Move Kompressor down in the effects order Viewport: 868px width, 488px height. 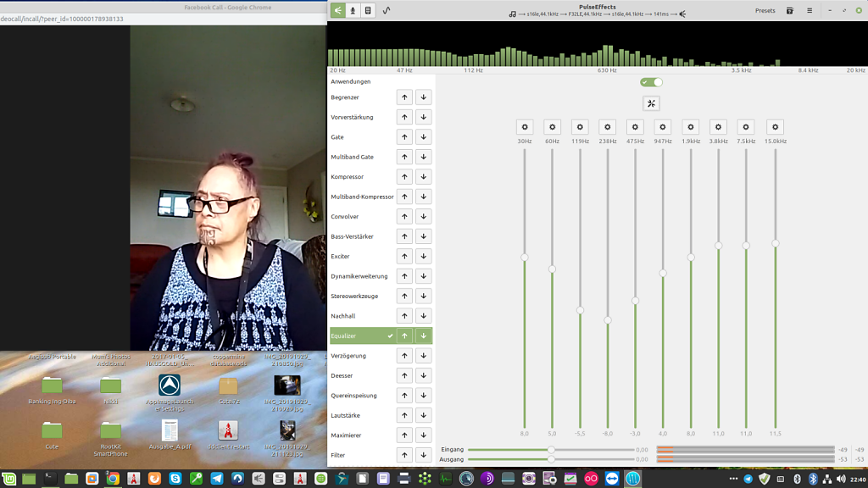(x=423, y=177)
